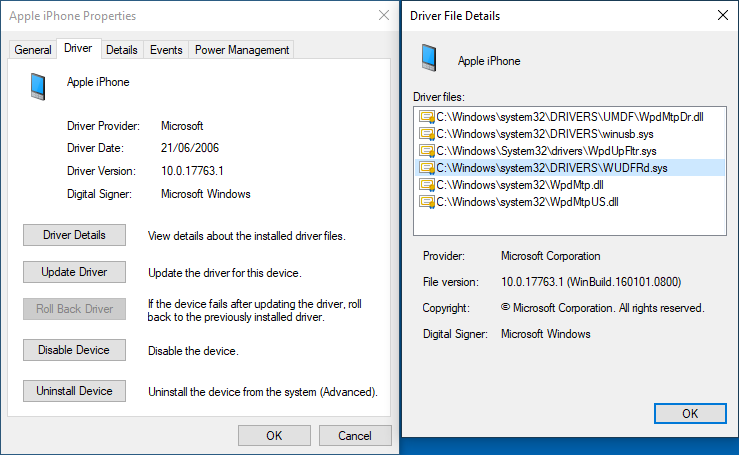This screenshot has width=739, height=455.
Task: Click the Driver Version value 10.0.17763.1
Action: 192,171
